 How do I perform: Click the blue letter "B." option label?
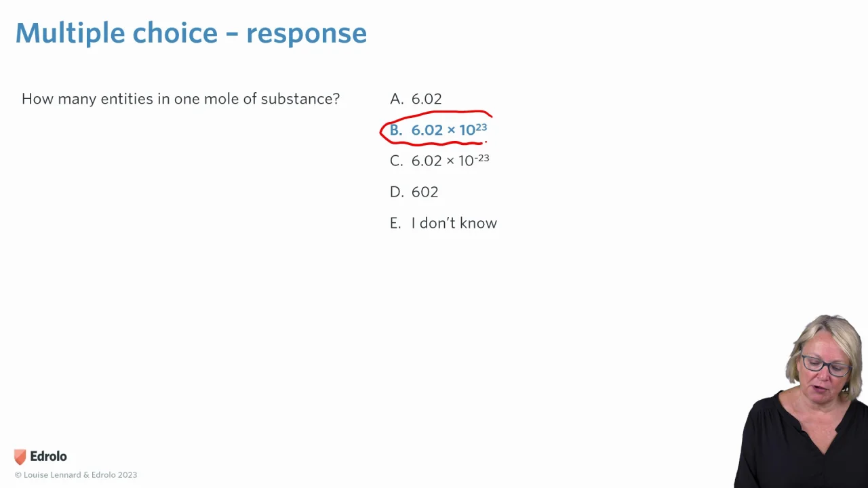[x=396, y=130]
